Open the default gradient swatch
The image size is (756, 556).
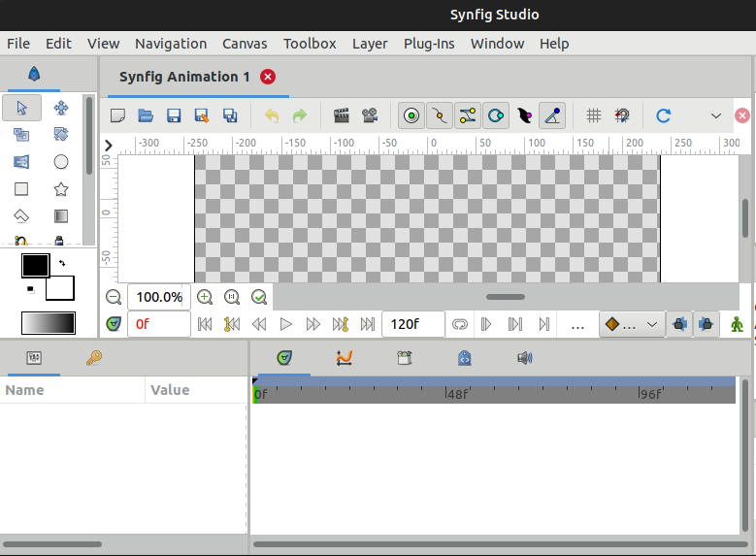(x=49, y=323)
